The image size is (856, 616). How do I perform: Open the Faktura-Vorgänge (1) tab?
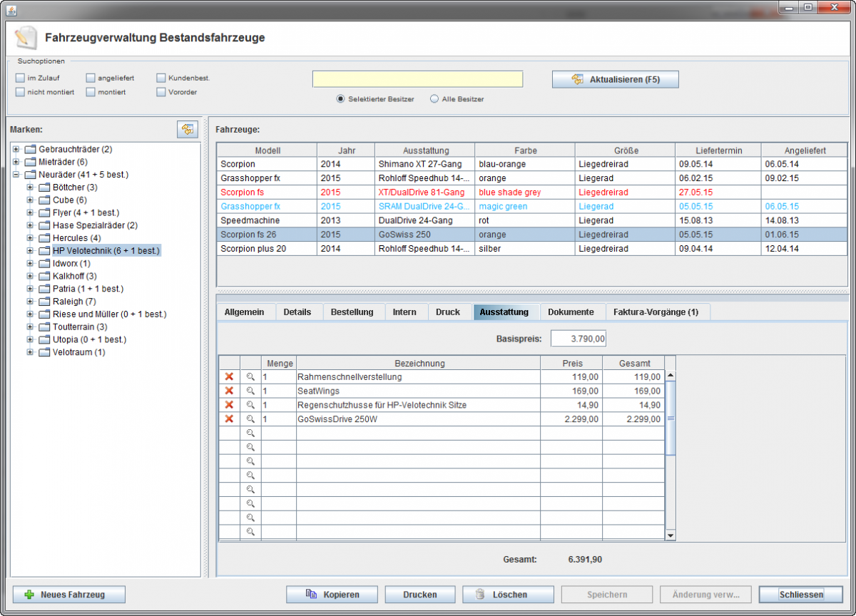[656, 312]
